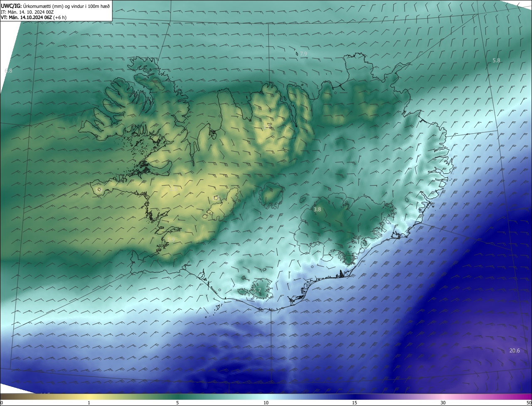Click the 'IT: Mán. 14. 10. 2024 00Z' line
532x406 pixels.
click(x=28, y=12)
